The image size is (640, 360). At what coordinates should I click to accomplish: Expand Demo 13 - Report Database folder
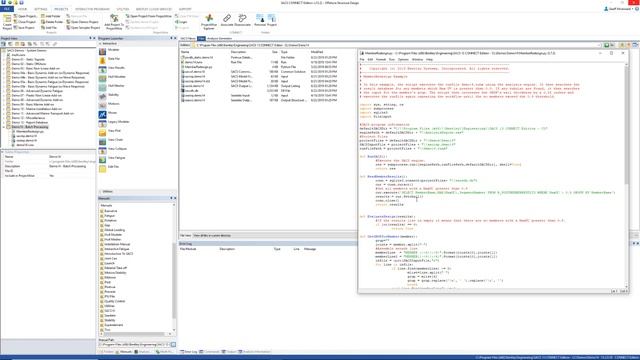(4, 122)
